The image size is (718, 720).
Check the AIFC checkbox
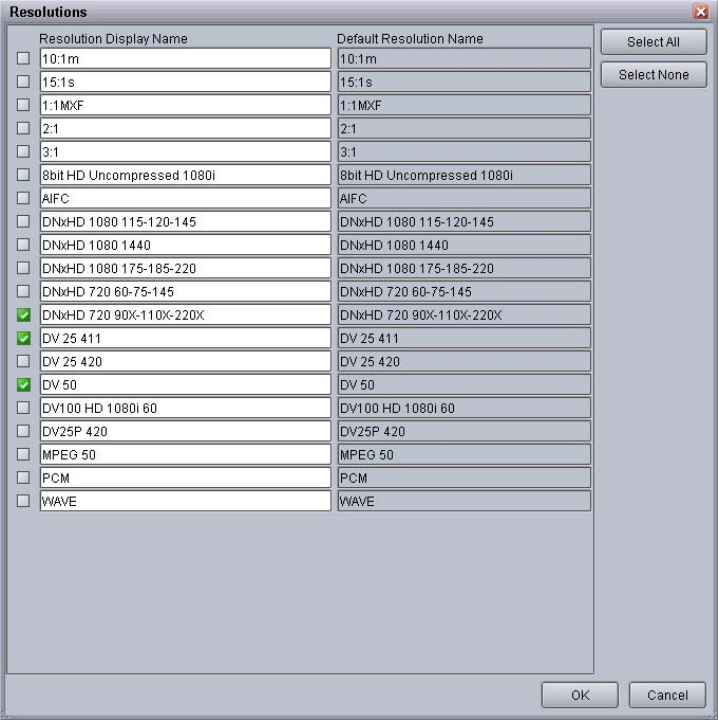23,198
